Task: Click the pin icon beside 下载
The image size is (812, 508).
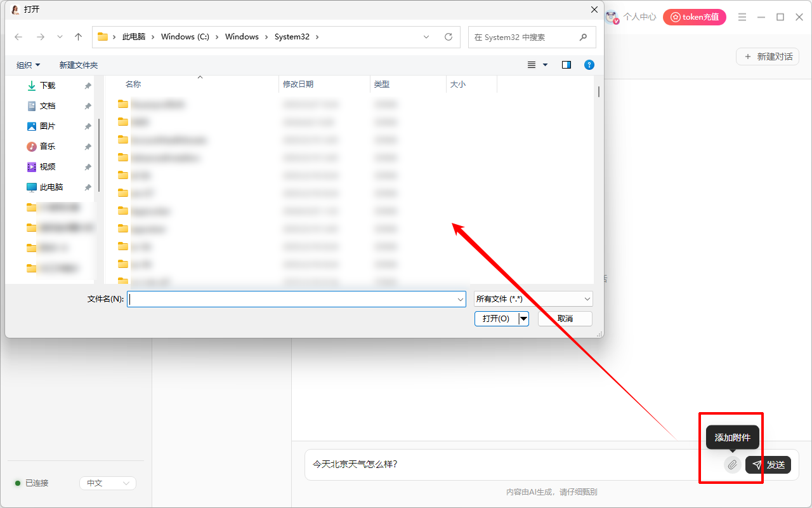Action: (x=88, y=86)
